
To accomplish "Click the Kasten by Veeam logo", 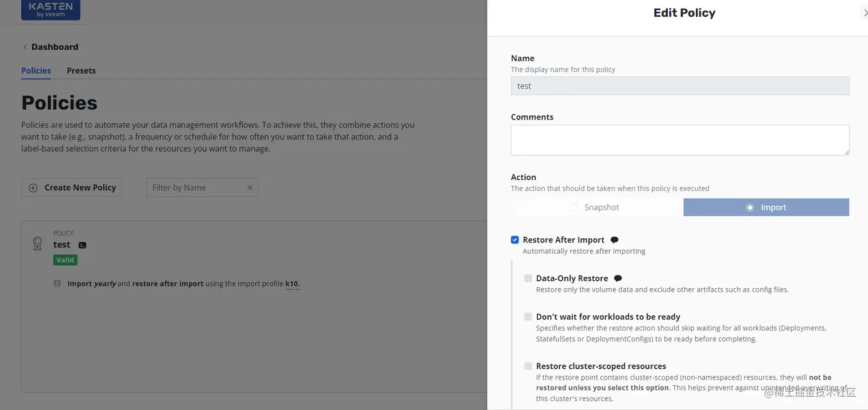I will [x=51, y=10].
